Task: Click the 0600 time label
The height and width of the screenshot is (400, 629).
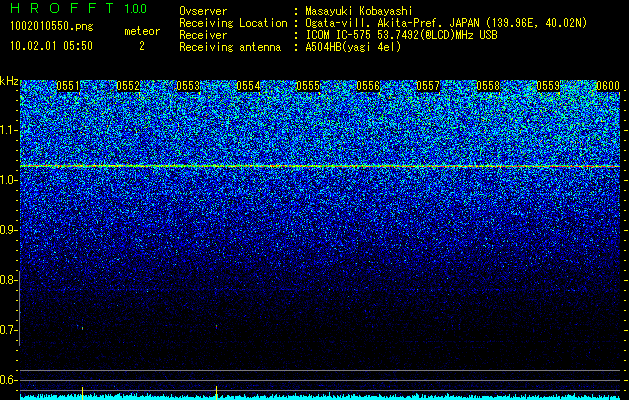Action: [608, 86]
